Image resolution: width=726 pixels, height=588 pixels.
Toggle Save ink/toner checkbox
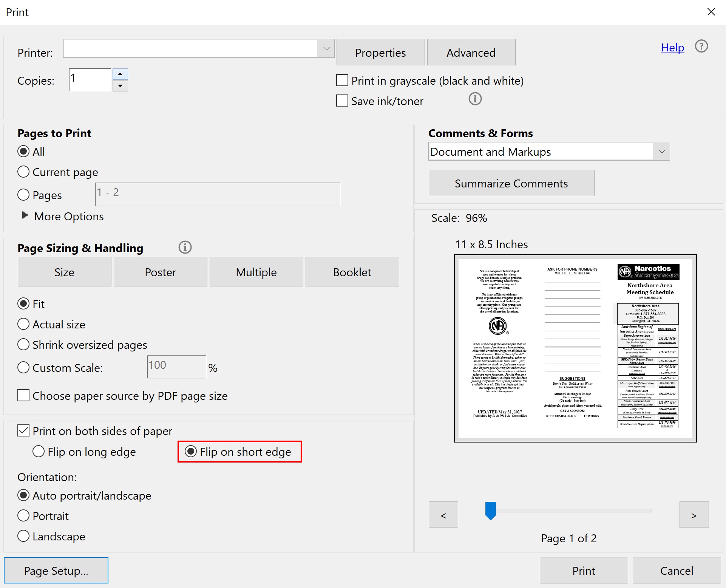coord(342,101)
